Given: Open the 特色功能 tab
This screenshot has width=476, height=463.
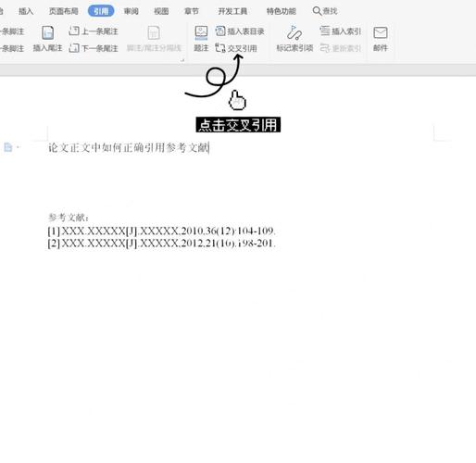Looking at the screenshot, I should [282, 11].
